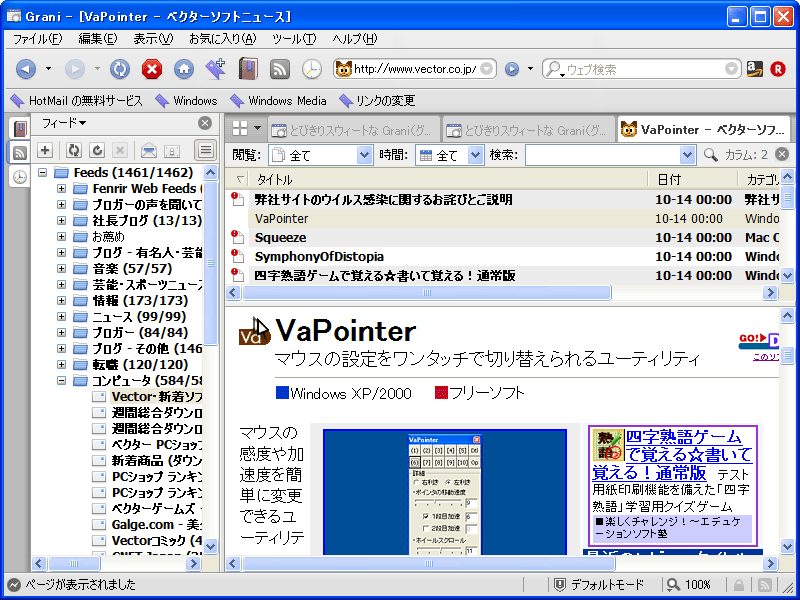Open the bookmarks book icon in toolbar
The image size is (800, 600).
coord(248,69)
